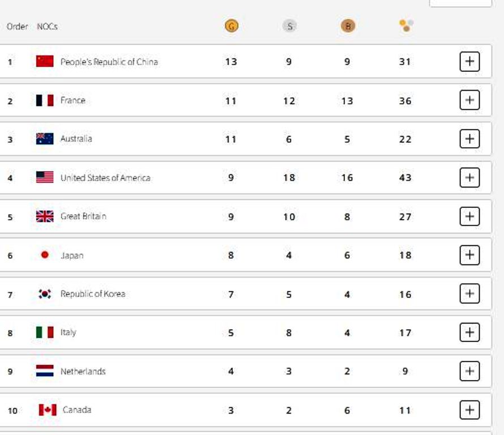Expand the France medal details
The width and height of the screenshot is (504, 435).
pyautogui.click(x=469, y=100)
